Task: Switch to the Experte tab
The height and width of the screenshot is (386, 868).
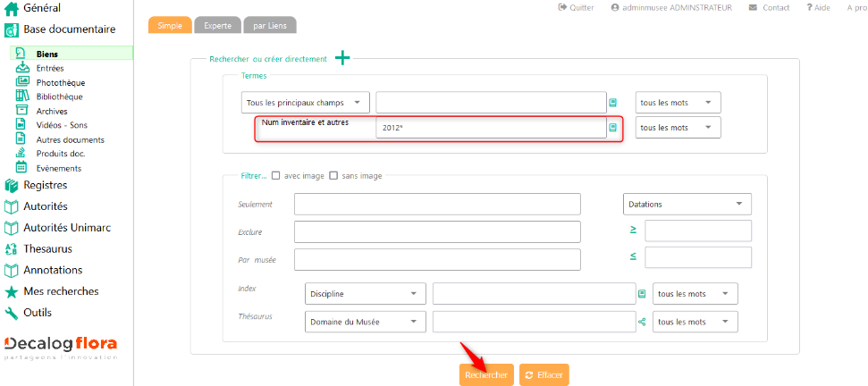Action: click(x=217, y=25)
